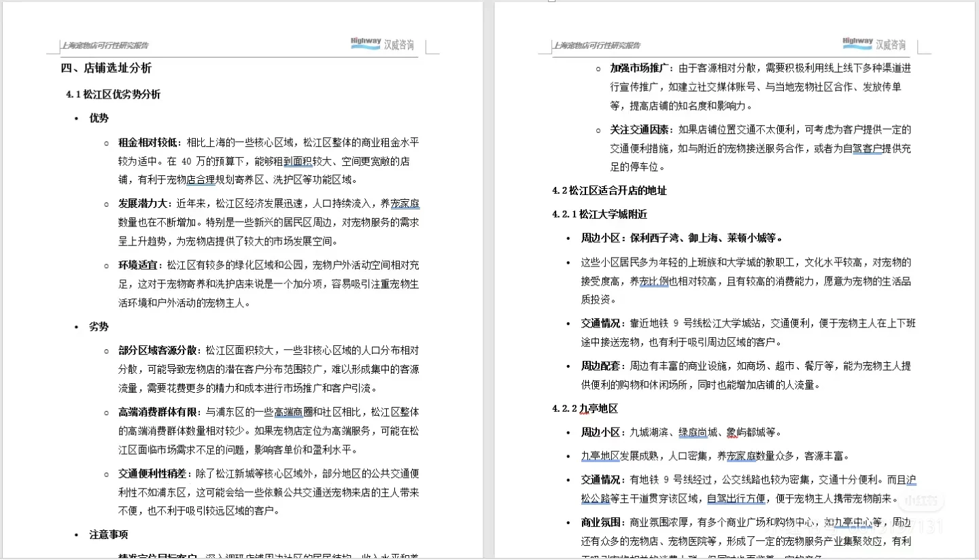Click the bold label 发展潜力大
979x560 pixels.
[143, 204]
